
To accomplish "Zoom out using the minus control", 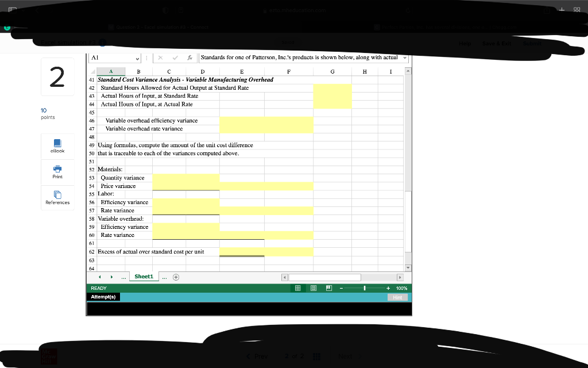I will click(x=341, y=287).
